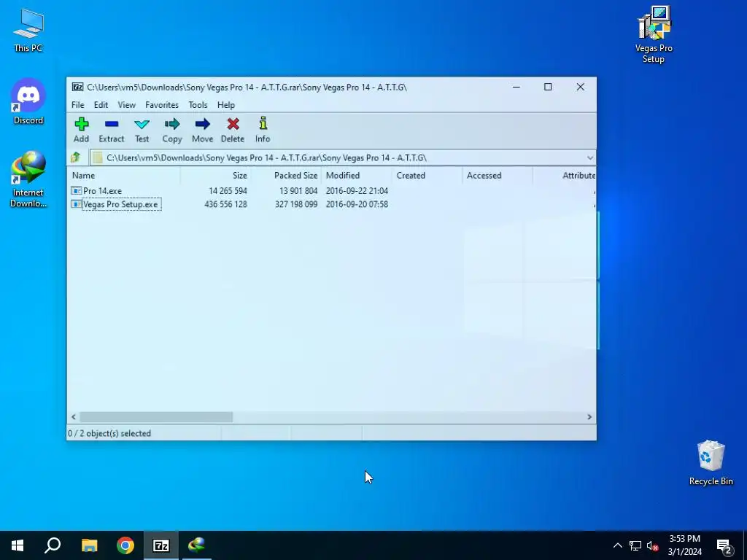The height and width of the screenshot is (560, 747).
Task: Run the Test archive tool
Action: pyautogui.click(x=142, y=130)
